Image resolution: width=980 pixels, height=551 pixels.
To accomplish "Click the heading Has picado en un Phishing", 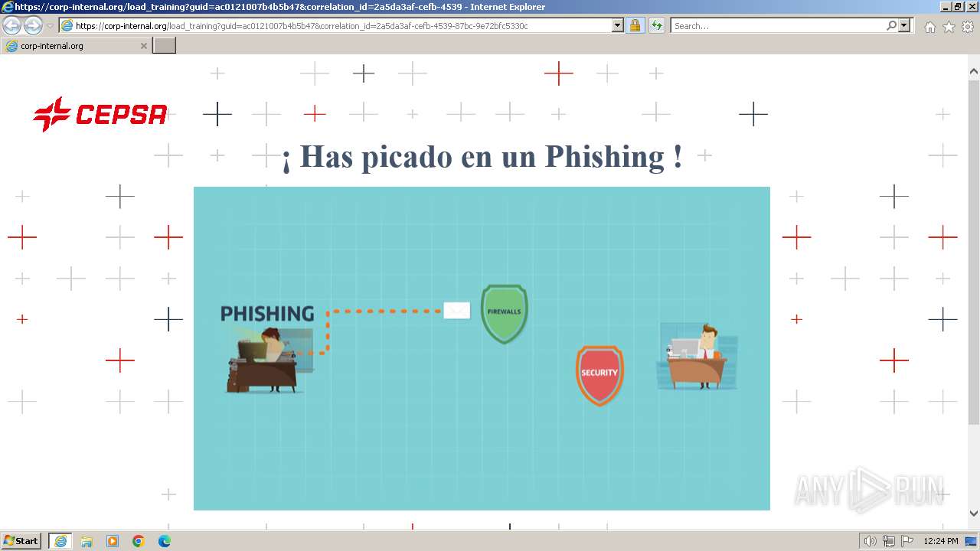I will point(482,156).
